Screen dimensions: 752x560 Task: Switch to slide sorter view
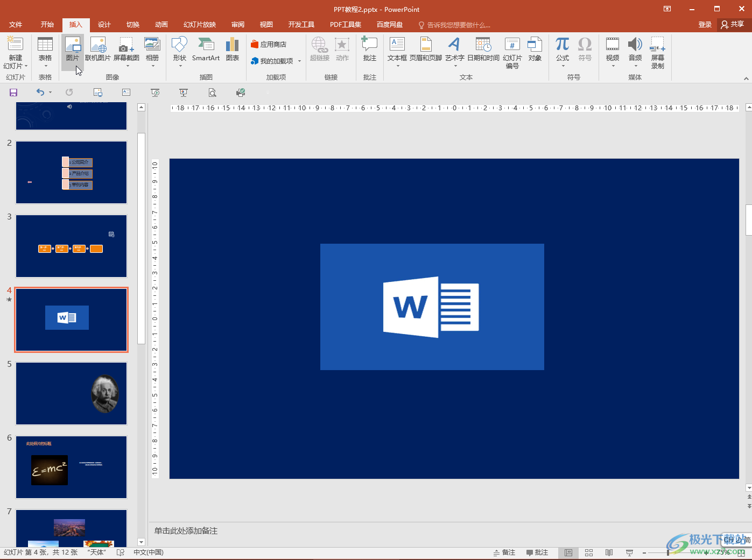coord(589,552)
